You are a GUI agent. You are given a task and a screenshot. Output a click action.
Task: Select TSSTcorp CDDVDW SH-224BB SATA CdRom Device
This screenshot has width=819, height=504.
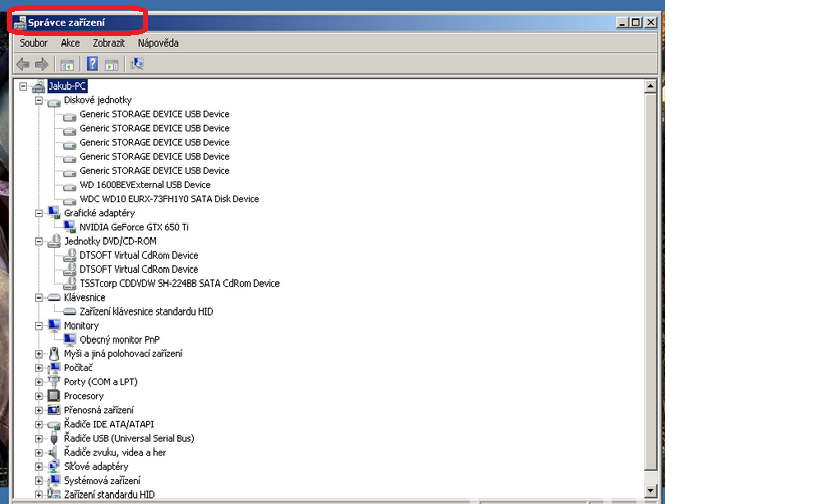179,283
